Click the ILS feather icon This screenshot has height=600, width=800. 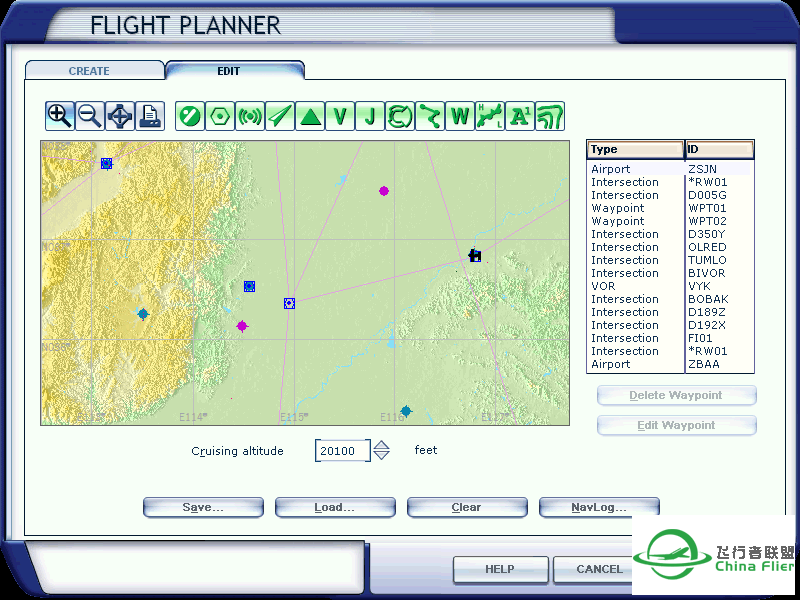280,116
